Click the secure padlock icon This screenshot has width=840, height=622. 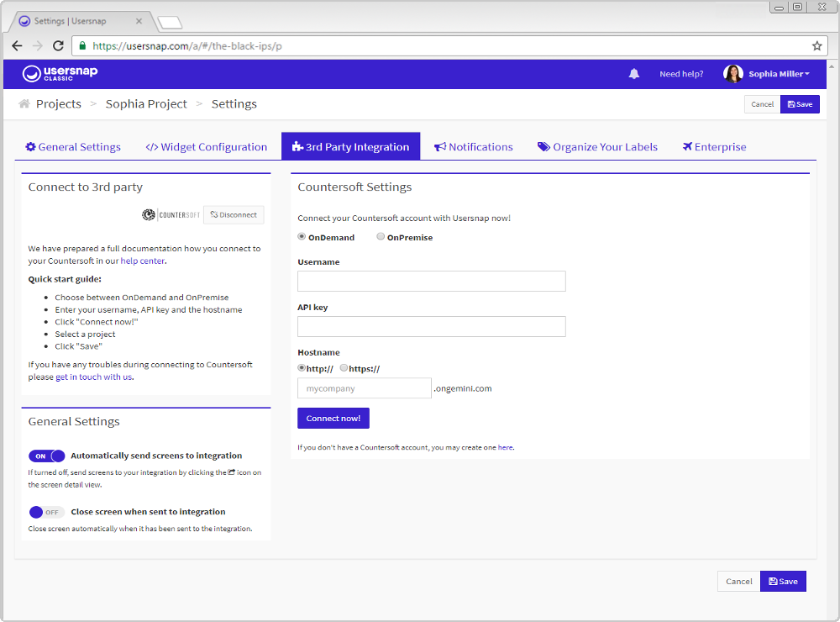point(82,46)
